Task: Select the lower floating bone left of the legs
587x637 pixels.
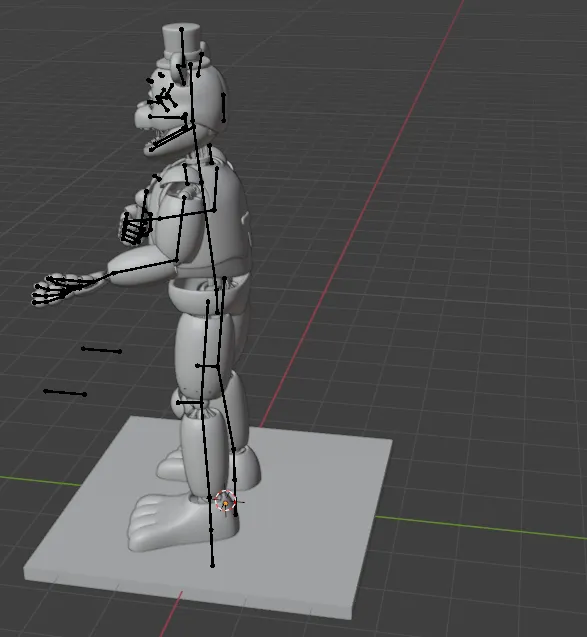Action: coord(65,393)
